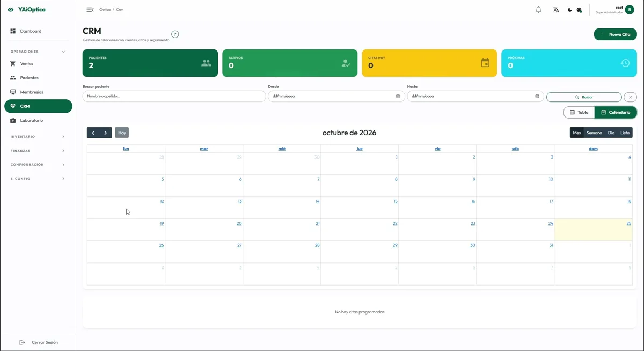
Task: Go to next month in calendar
Action: (106, 133)
